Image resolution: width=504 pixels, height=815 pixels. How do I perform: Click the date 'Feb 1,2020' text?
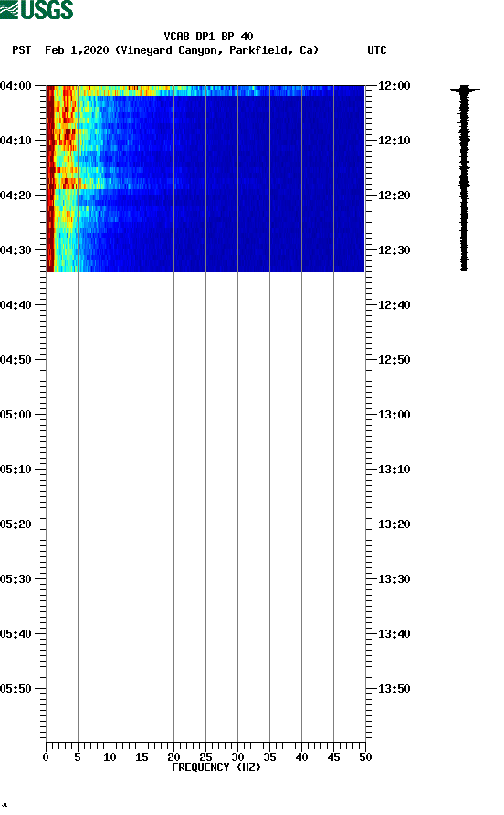[77, 50]
